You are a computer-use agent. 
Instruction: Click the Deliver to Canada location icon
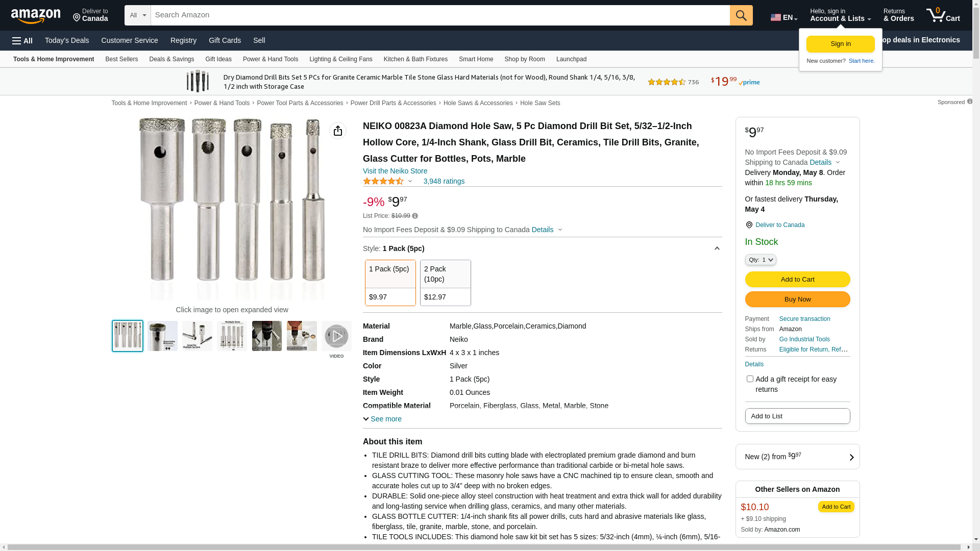749,225
